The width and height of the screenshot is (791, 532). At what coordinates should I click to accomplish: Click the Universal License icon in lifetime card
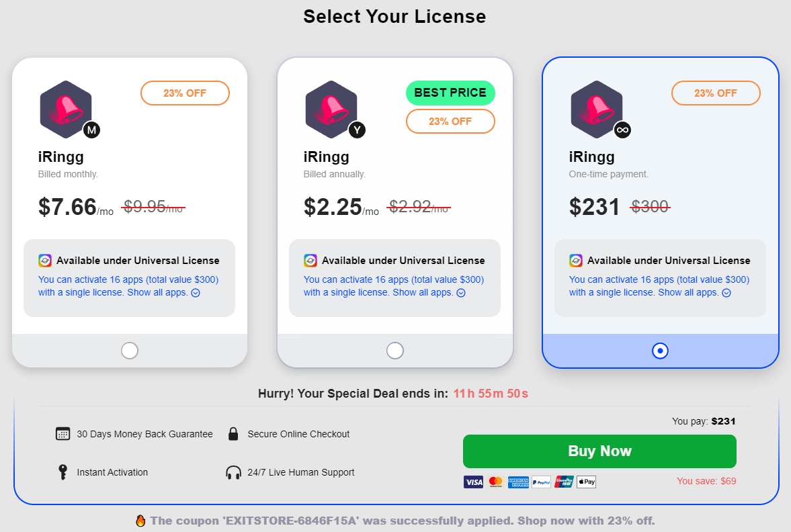[x=576, y=261]
